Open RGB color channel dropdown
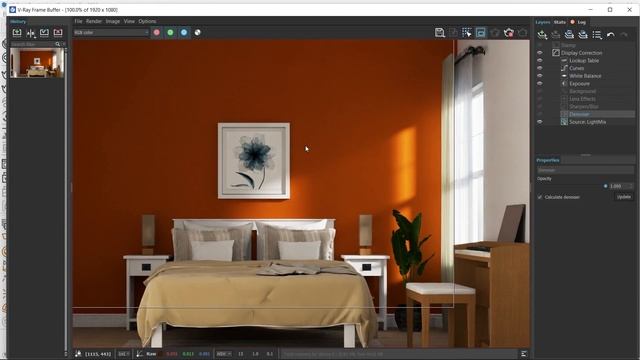The height and width of the screenshot is (360, 640). pos(111,33)
